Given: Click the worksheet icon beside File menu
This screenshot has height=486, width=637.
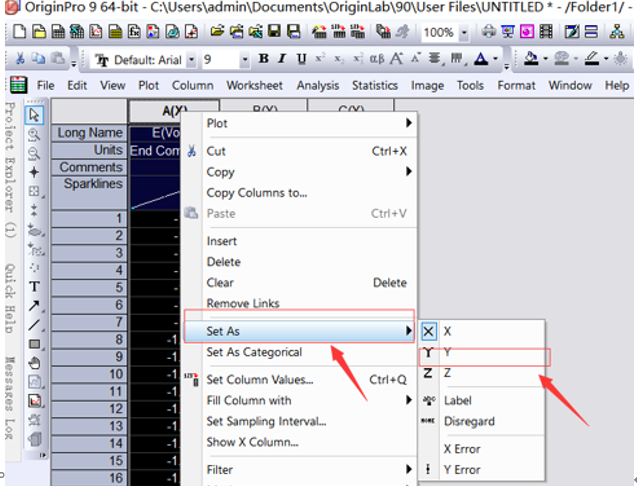Looking at the screenshot, I should click(x=18, y=85).
